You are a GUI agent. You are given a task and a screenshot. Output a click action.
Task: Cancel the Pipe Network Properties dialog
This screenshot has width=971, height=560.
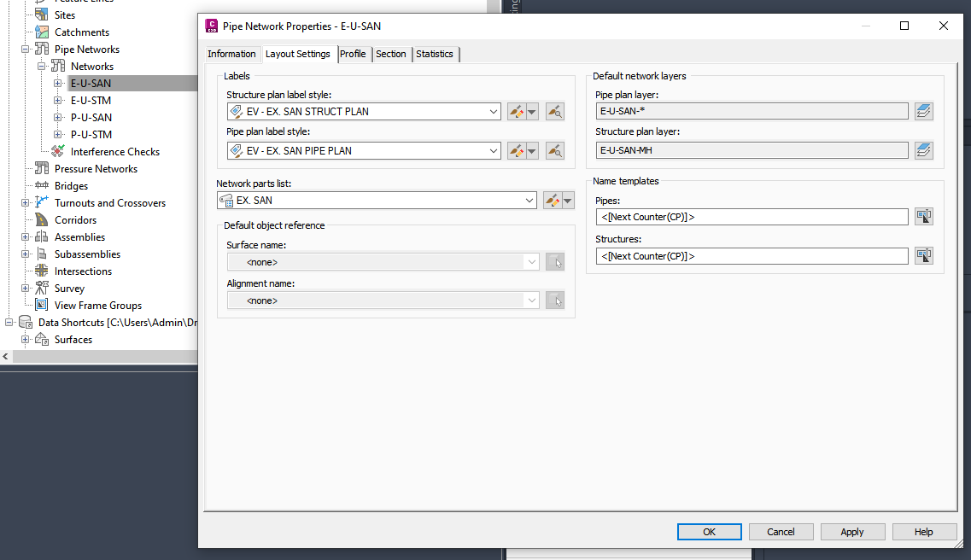tap(781, 532)
